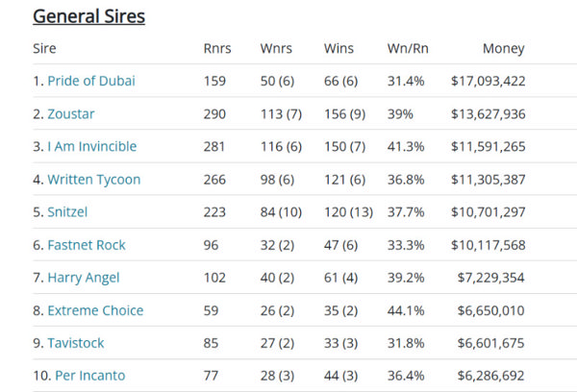This screenshot has height=392, width=577.
Task: Open the Fastnet Rock sire page
Action: point(87,245)
